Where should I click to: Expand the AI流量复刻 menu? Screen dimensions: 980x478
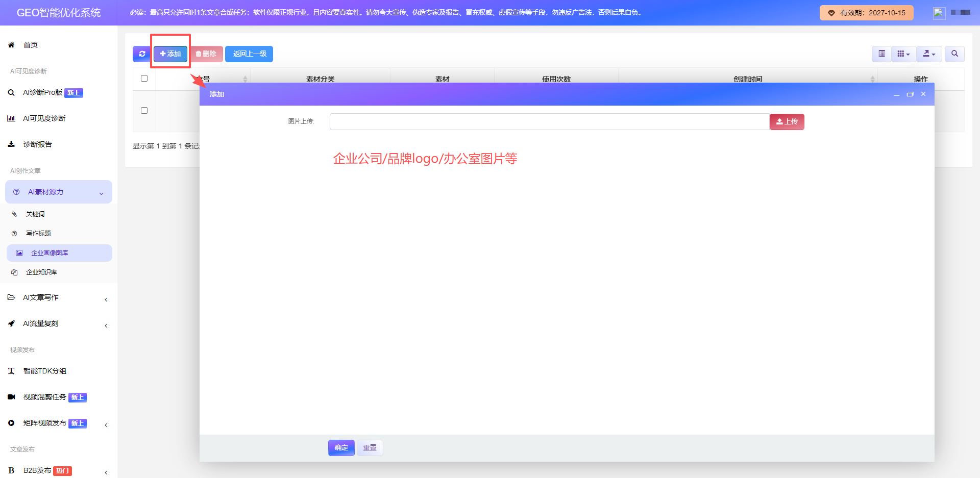click(59, 323)
